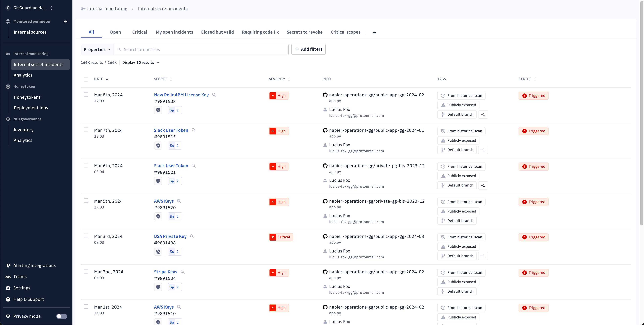Click the search icon beside AWS Keys #9891520
Image resolution: width=644 pixels, height=325 pixels.
click(x=179, y=201)
